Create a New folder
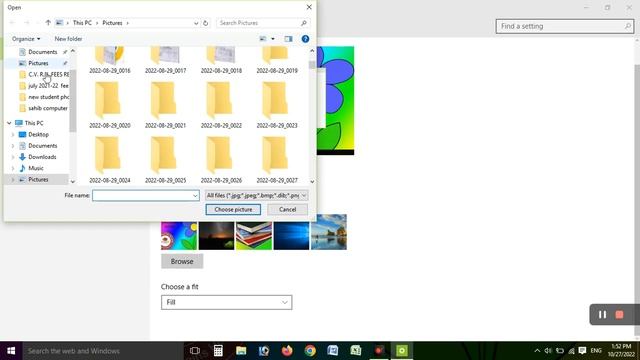640x360 pixels. [x=68, y=39]
